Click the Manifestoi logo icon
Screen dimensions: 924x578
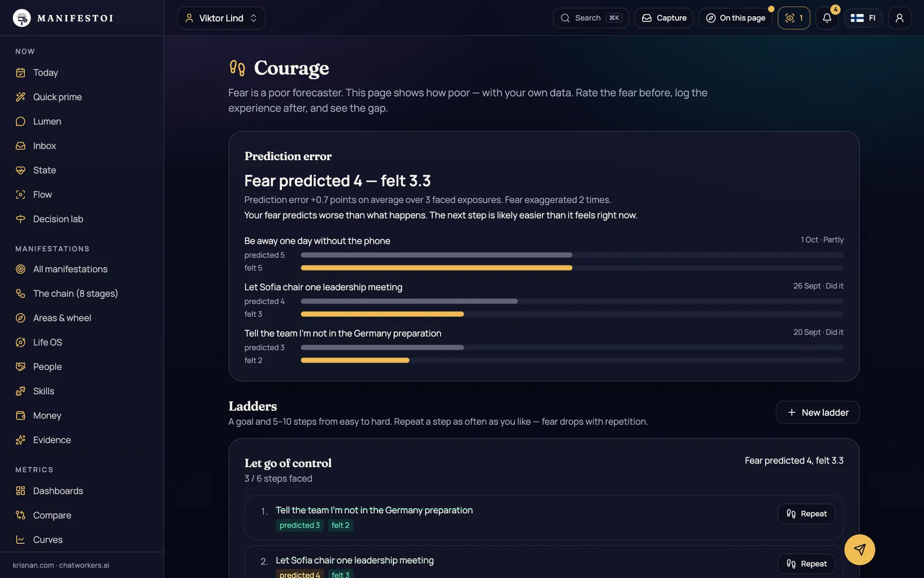pyautogui.click(x=22, y=18)
